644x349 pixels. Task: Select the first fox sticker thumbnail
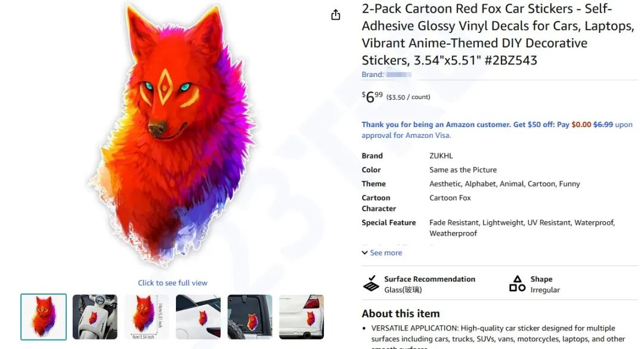[x=44, y=317]
